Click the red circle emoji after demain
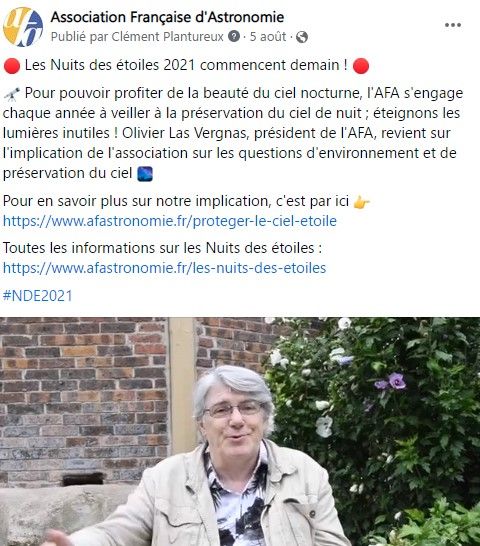 pyautogui.click(x=361, y=65)
